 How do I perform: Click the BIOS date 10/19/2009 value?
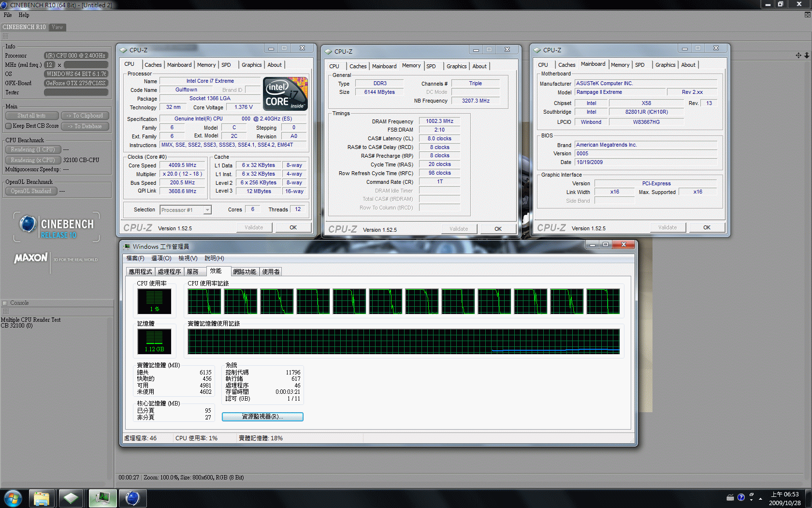pyautogui.click(x=646, y=163)
